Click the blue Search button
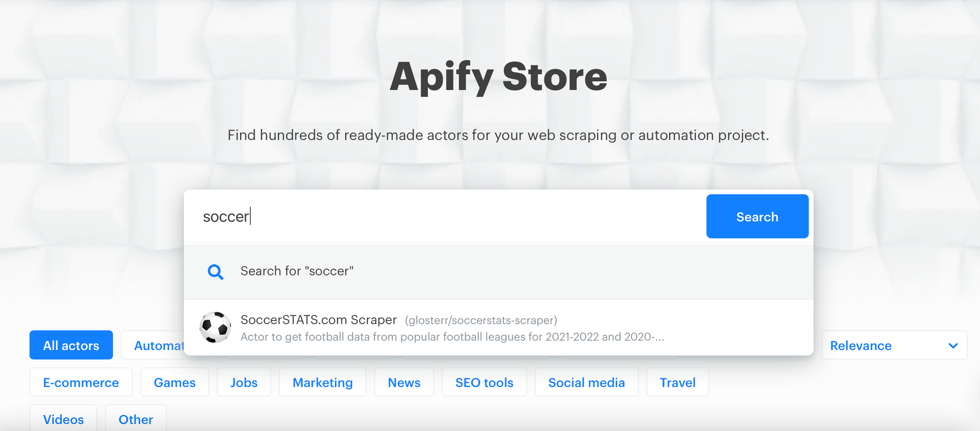 pos(757,216)
